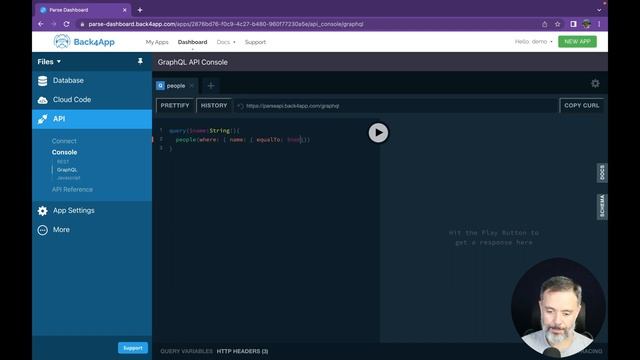Image resolution: width=640 pixels, height=360 pixels.
Task: Open the Docs dropdown menu
Action: pyautogui.click(x=226, y=42)
